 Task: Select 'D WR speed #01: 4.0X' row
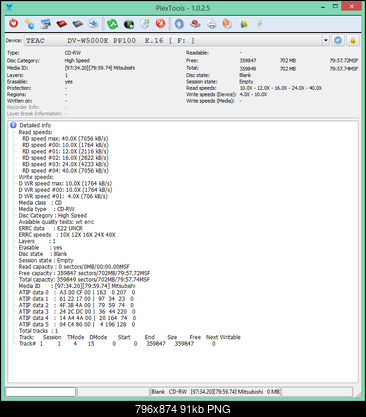[63, 196]
